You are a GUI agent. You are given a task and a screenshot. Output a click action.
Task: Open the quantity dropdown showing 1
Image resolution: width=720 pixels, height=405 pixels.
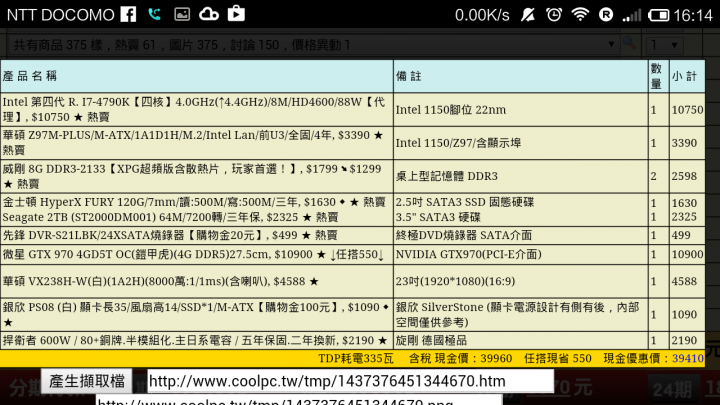tap(664, 45)
